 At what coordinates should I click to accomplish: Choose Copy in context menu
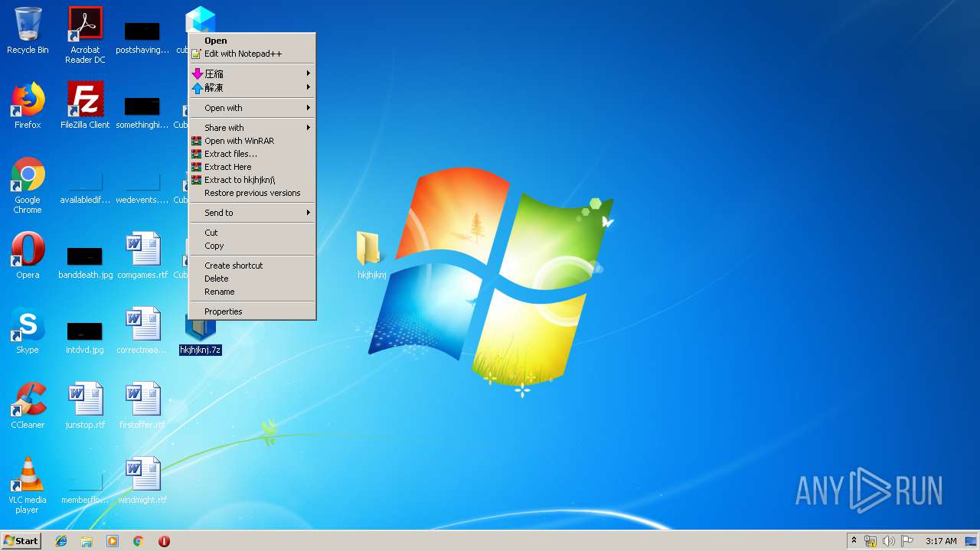(253, 246)
